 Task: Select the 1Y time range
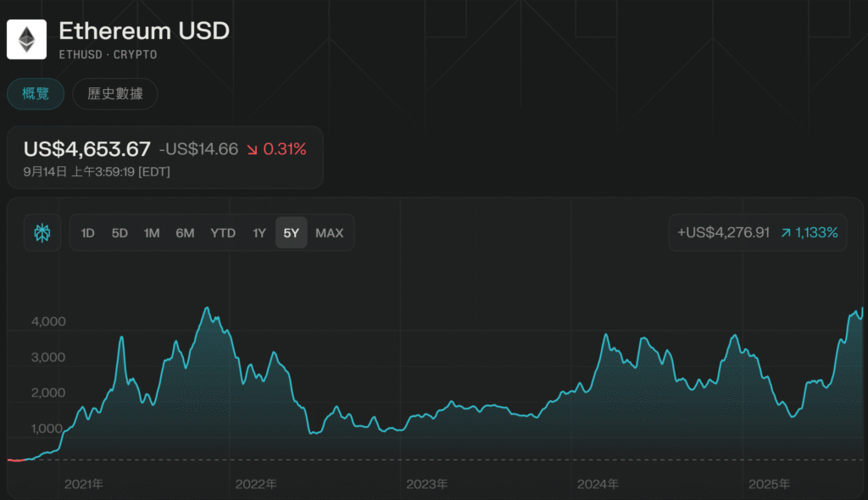(259, 233)
